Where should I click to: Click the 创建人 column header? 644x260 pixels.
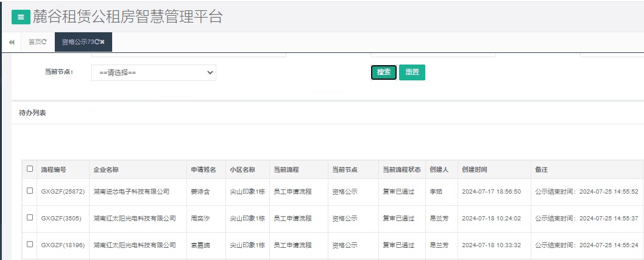pyautogui.click(x=439, y=170)
